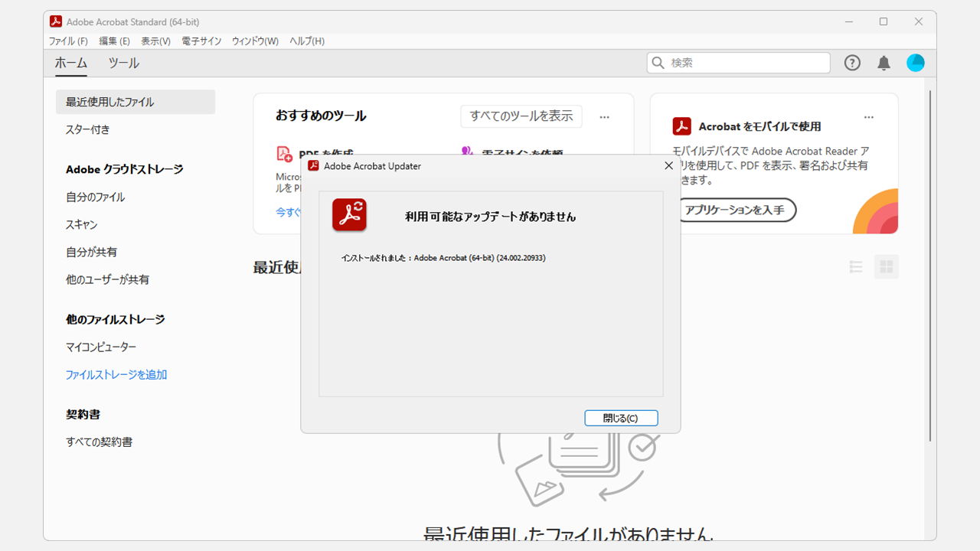This screenshot has width=980, height=551.
Task: Open notifications via the bell icon
Action: 884,63
